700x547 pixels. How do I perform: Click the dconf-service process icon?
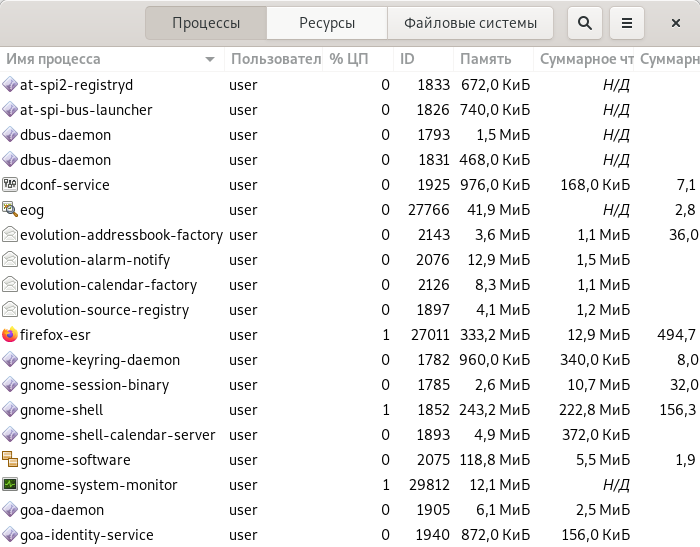click(x=10, y=185)
